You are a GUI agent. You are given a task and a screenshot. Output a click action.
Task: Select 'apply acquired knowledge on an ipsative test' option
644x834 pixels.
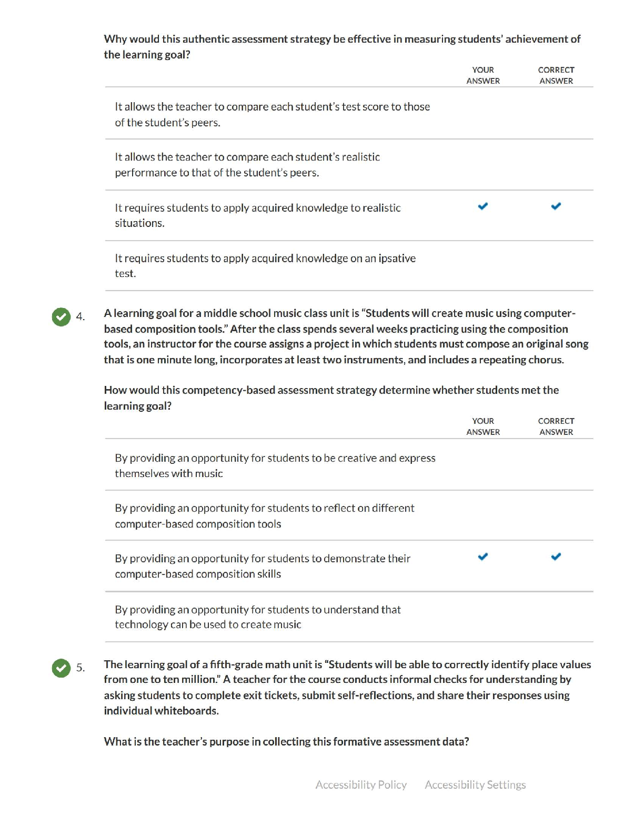coord(265,265)
